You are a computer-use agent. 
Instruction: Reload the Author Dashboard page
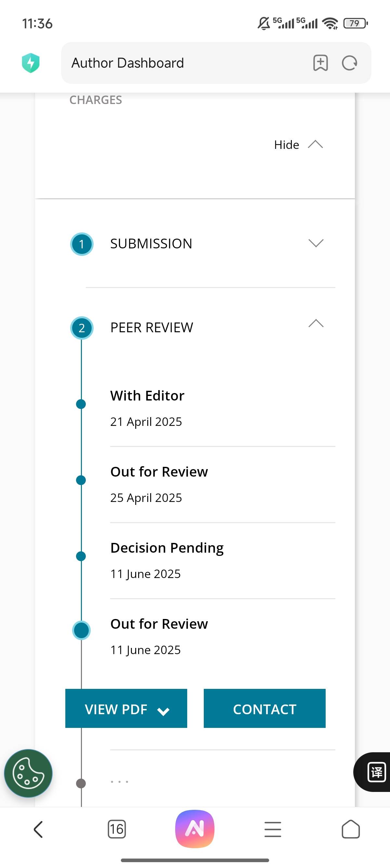(350, 63)
